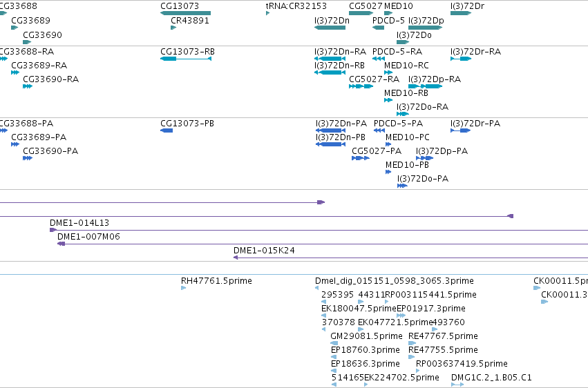The height and width of the screenshot is (388, 588).
Task: Select the l(3)72Dn-RA transcript label
Action: [x=340, y=51]
